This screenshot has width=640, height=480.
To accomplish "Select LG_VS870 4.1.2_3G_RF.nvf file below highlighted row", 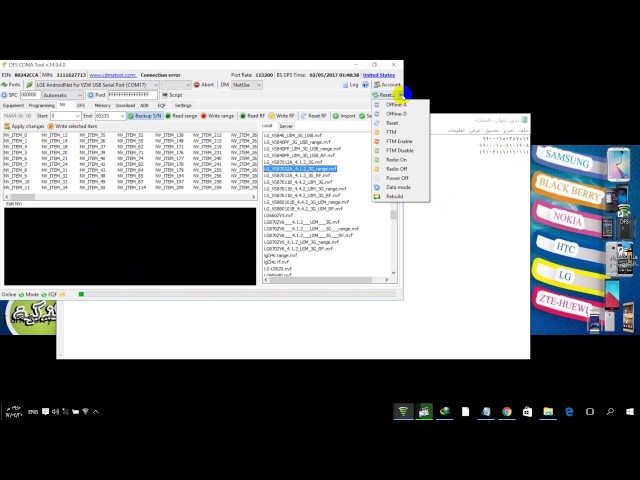I will pyautogui.click(x=297, y=175).
